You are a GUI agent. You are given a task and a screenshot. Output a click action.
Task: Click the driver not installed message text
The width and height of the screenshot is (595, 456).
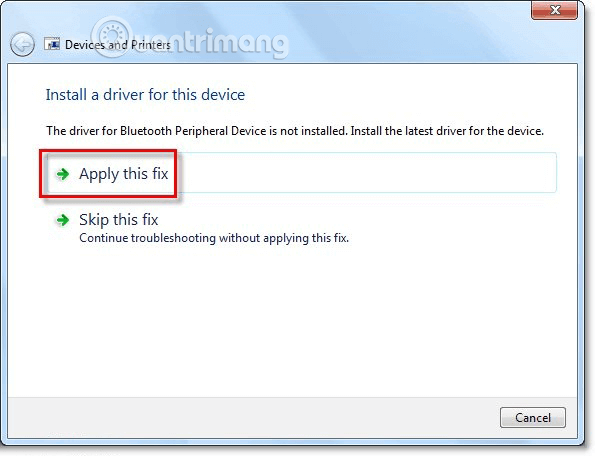pos(295,131)
